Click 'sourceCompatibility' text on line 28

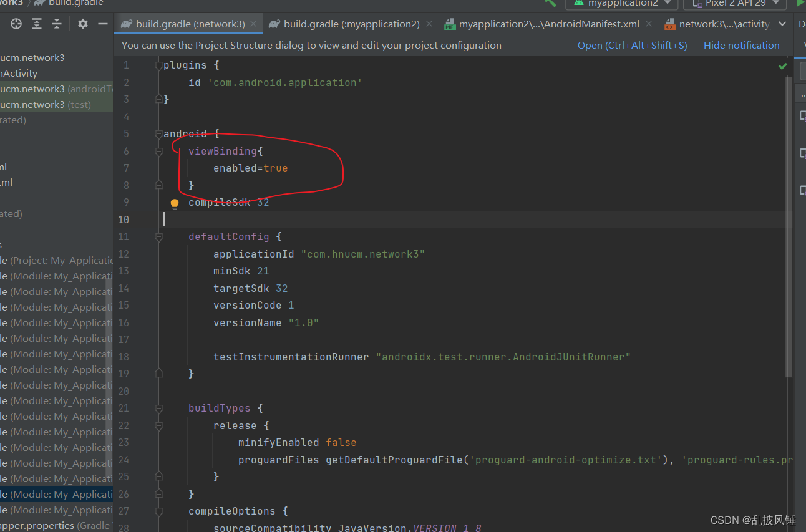point(272,528)
